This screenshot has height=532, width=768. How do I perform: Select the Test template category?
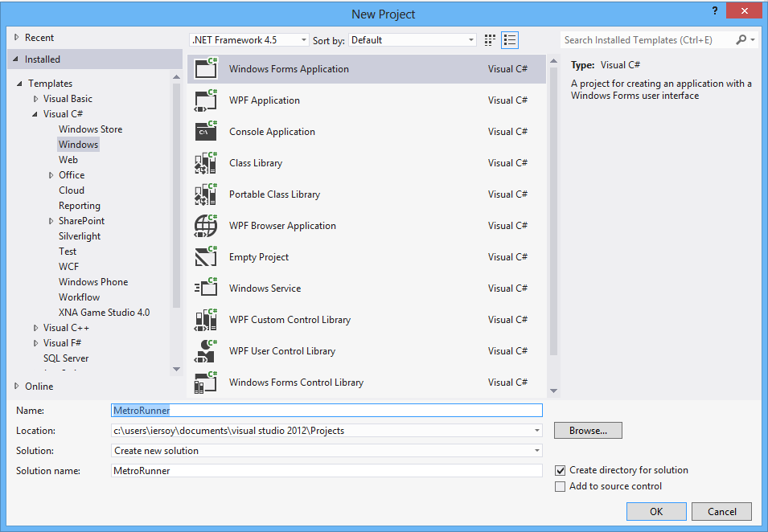(68, 252)
